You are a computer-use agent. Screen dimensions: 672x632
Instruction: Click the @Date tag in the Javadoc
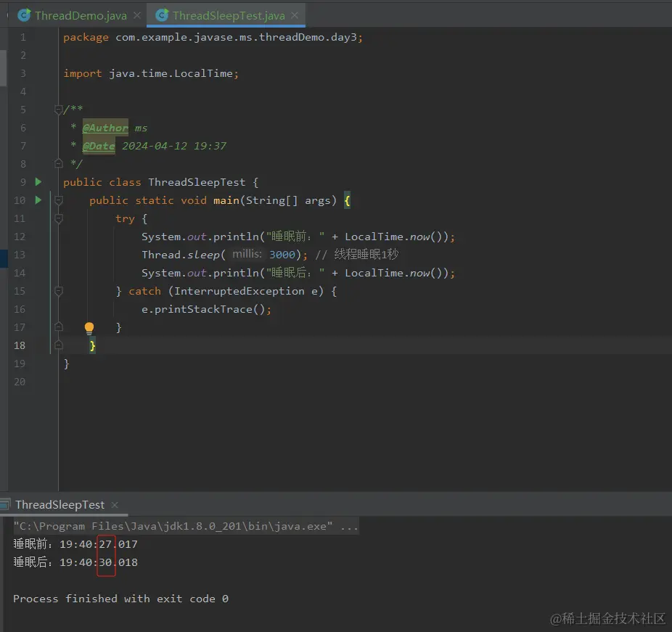tap(99, 146)
